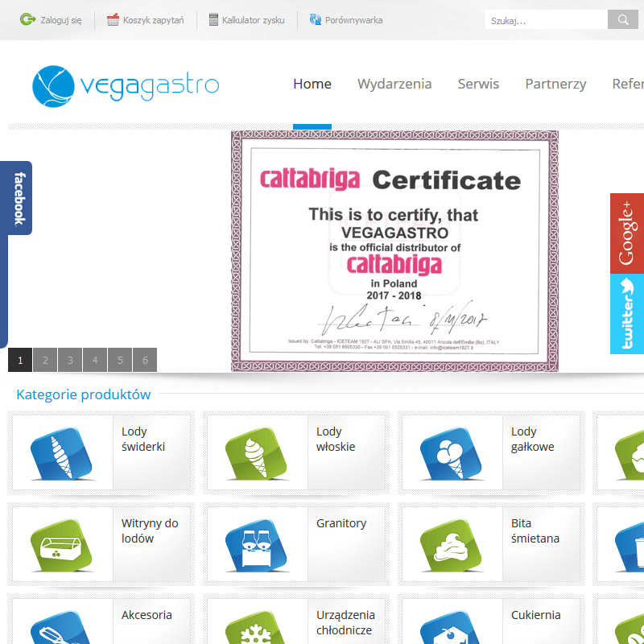Click the Witryny do lodów display case icon
This screenshot has height=644, width=644.
(x=62, y=546)
